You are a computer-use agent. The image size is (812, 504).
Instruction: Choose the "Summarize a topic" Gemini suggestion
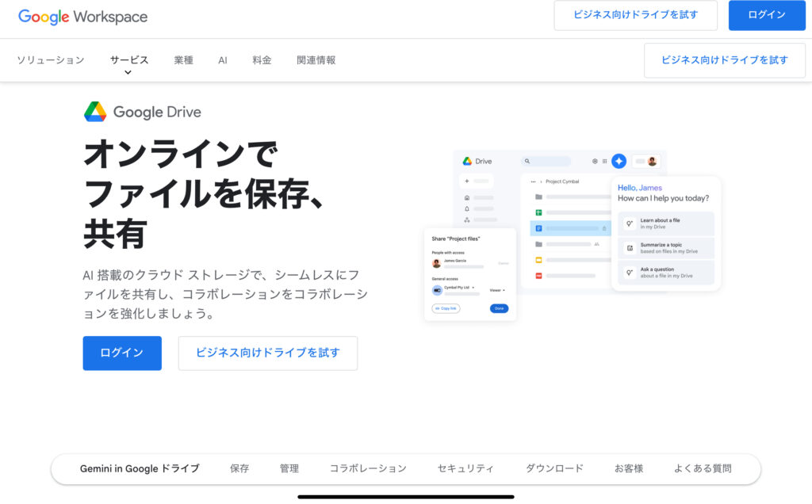pos(666,248)
